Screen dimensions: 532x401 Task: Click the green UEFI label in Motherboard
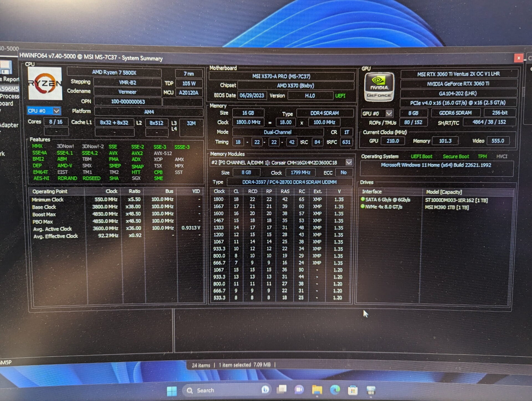coord(340,96)
